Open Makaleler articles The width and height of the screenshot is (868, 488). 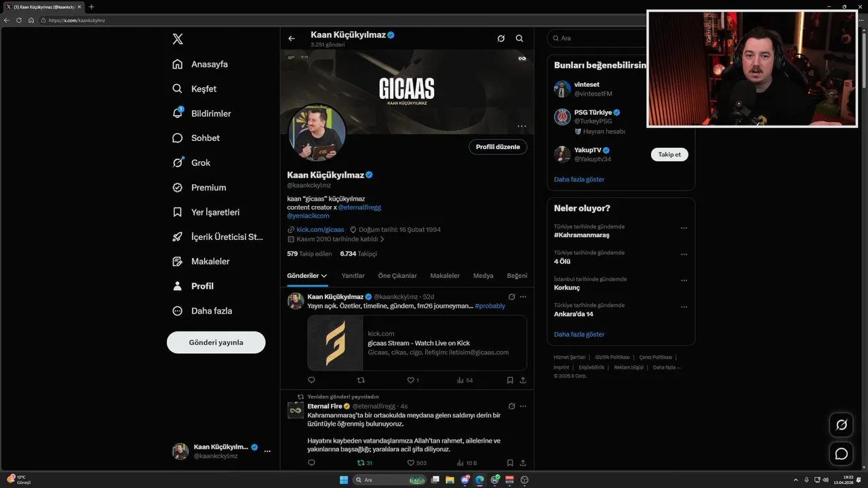pos(201,261)
